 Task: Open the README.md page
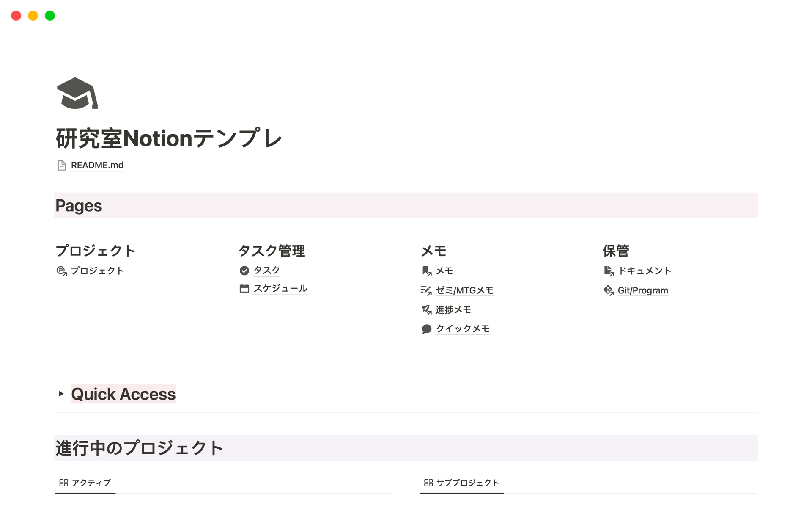(x=97, y=165)
